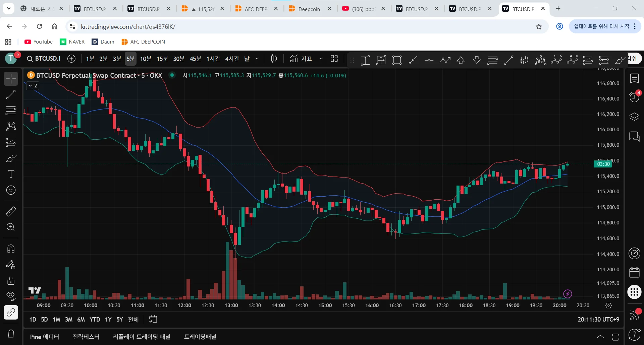The image size is (644, 345).
Task: Add a symbol with the plus circle
Action: coord(71,59)
